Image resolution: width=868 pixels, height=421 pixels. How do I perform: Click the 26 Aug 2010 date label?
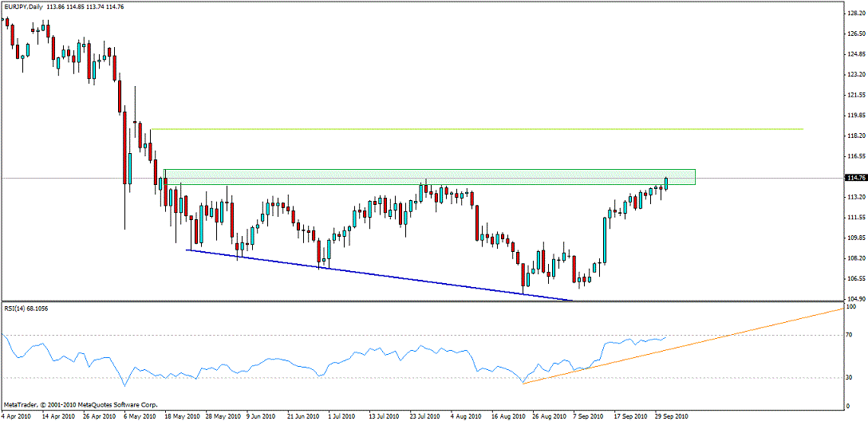coord(550,415)
